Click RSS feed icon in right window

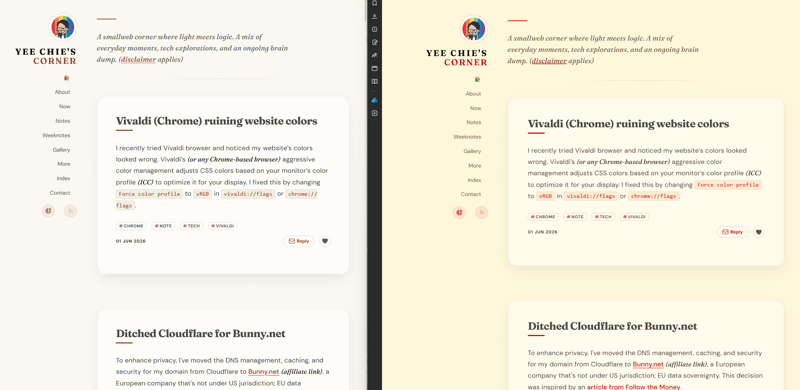tap(481, 212)
